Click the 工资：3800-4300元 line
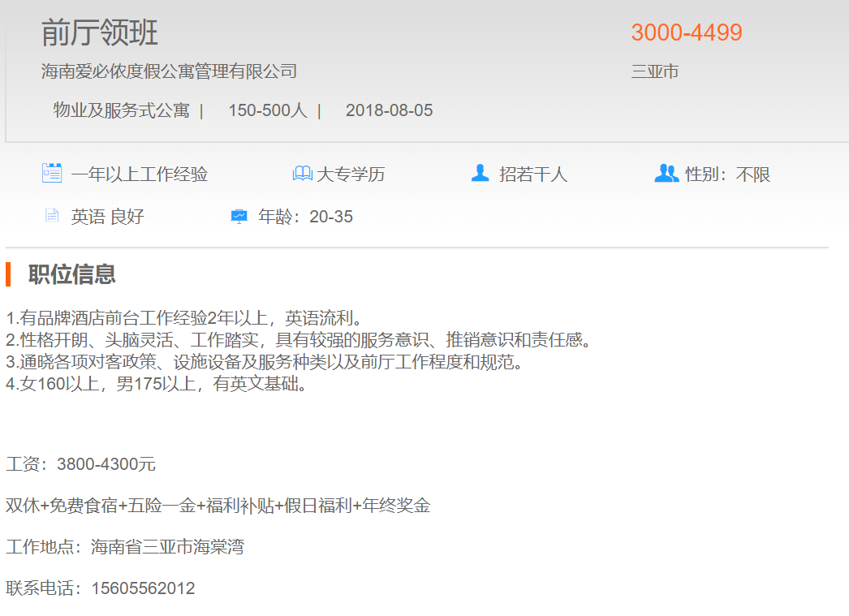 point(81,464)
